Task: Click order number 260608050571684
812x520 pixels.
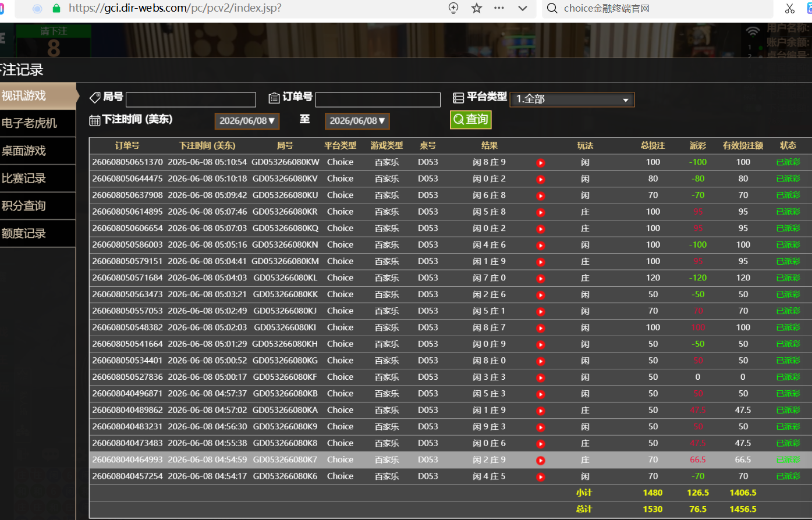Action: click(127, 278)
